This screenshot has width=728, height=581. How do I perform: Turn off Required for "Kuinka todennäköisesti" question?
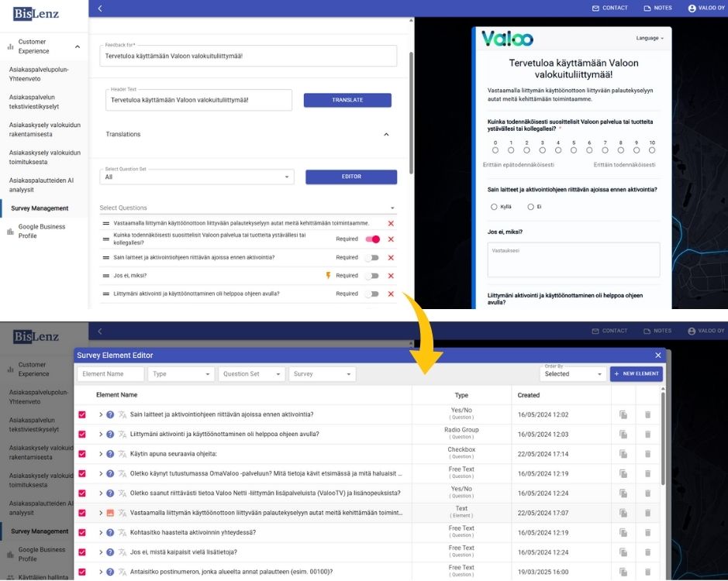[372, 239]
